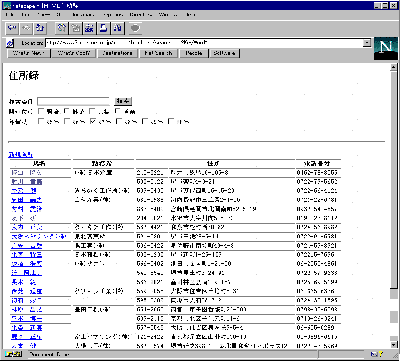400x361 pixels.
Task: Open the Options menu
Action: click(x=113, y=15)
